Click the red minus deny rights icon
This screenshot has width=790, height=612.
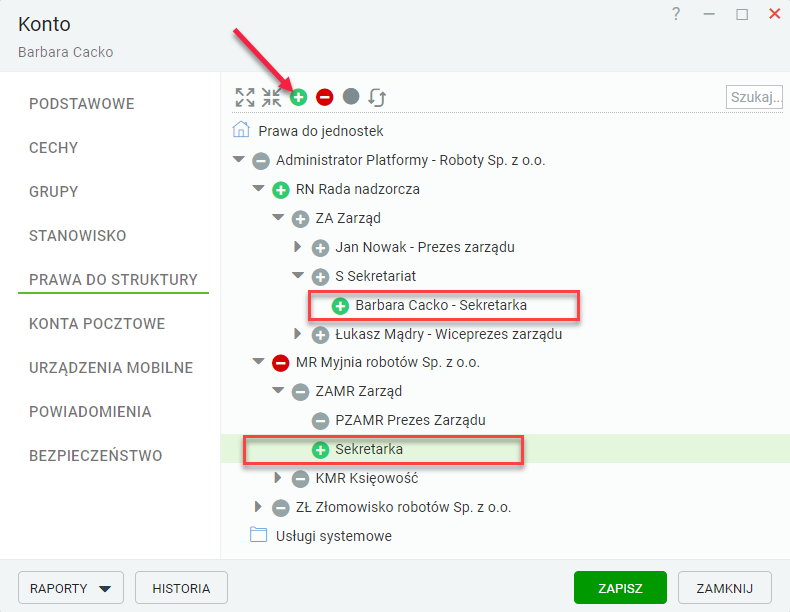coord(324,97)
